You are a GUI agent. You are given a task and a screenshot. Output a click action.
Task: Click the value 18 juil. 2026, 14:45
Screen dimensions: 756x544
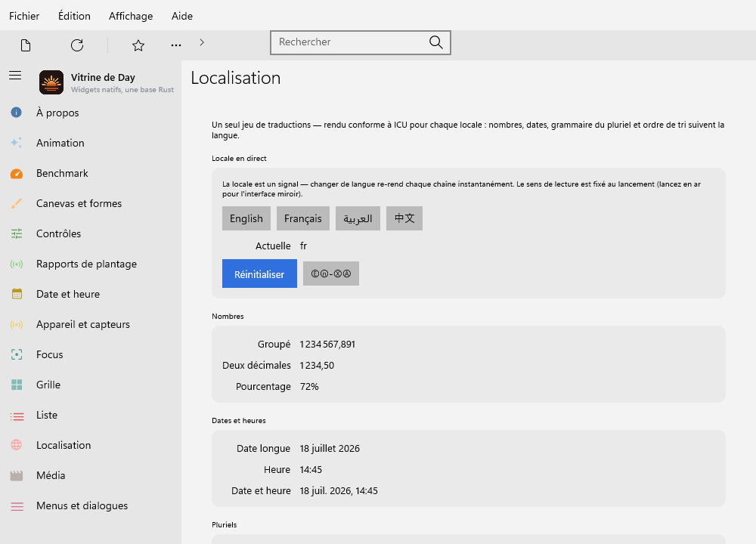coord(339,491)
